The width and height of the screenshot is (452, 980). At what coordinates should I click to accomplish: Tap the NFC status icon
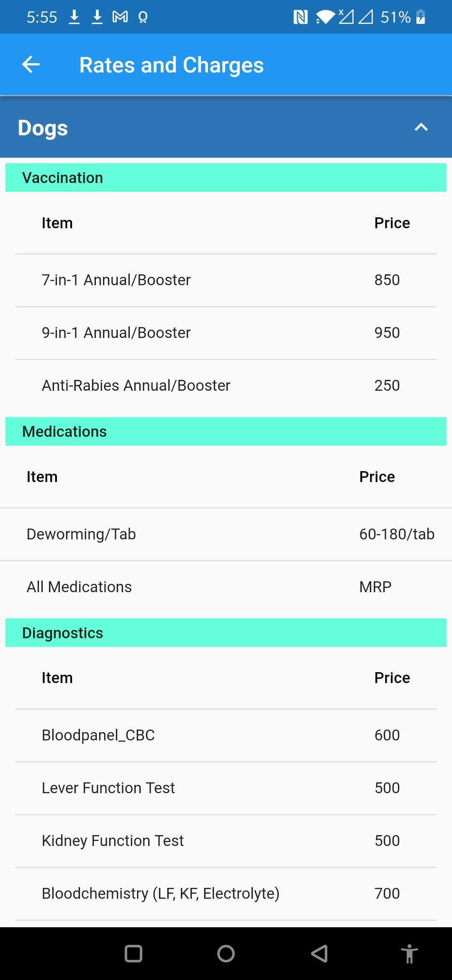click(x=300, y=17)
